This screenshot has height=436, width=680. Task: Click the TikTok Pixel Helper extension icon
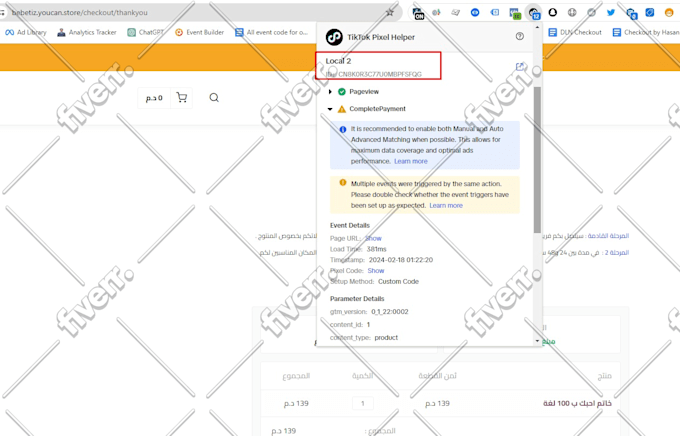[x=534, y=13]
